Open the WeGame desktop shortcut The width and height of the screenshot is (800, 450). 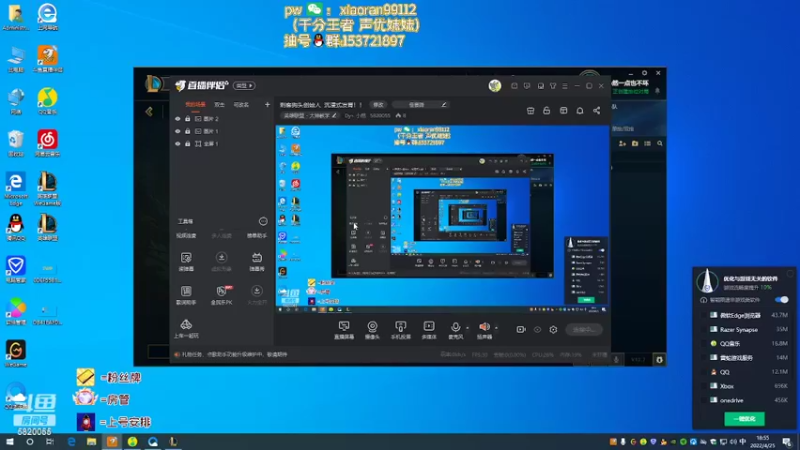click(16, 354)
